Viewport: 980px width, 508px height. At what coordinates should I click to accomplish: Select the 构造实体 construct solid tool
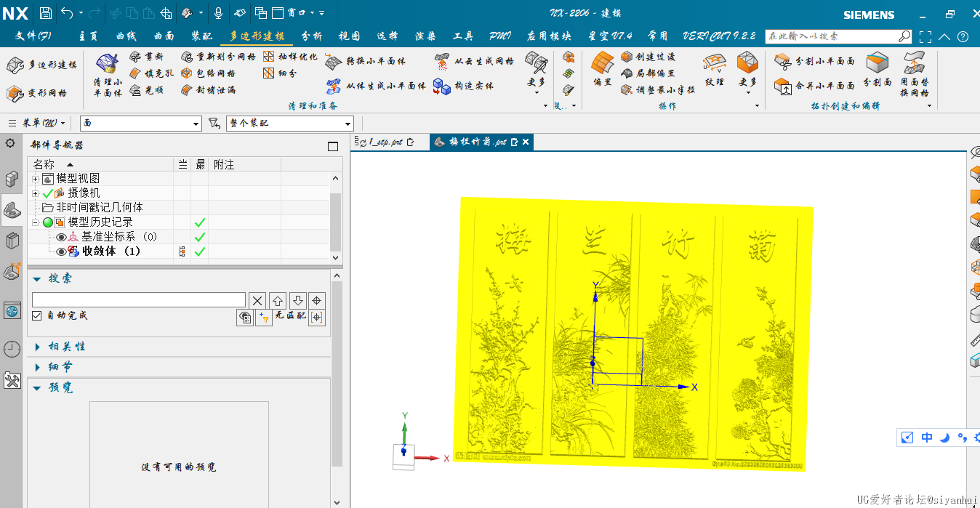tap(464, 86)
